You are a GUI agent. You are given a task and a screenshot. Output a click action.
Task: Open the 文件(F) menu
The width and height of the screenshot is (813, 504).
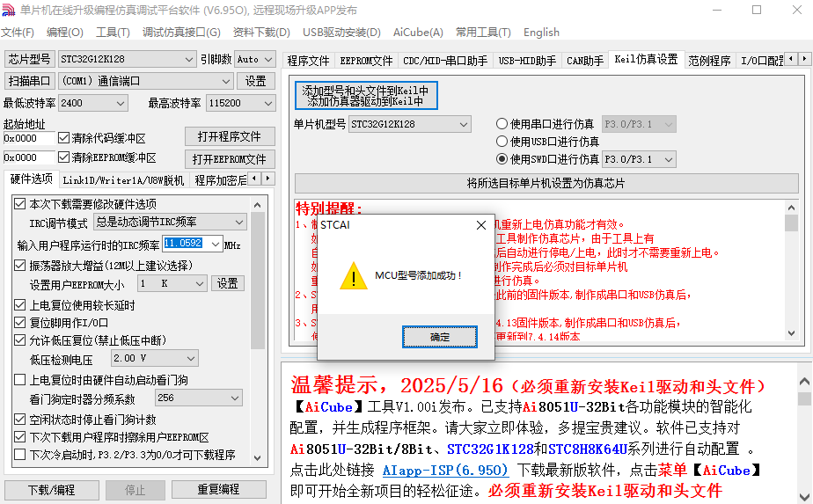(18, 33)
